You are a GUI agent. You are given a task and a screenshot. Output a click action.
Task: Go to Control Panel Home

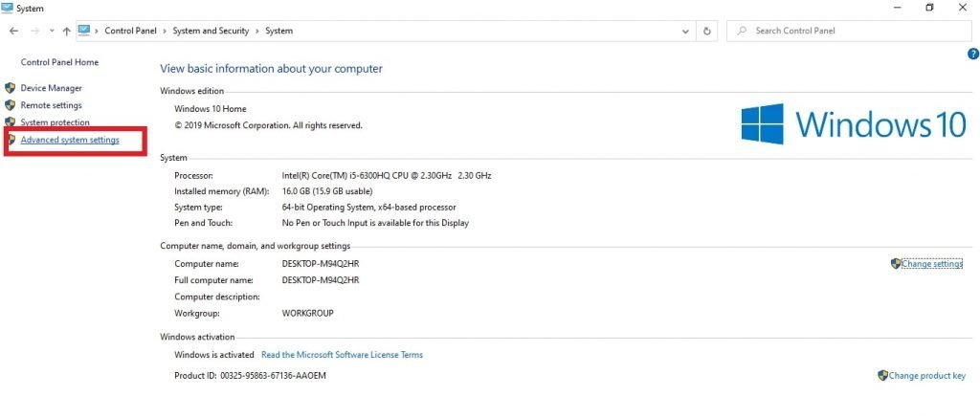(x=59, y=62)
